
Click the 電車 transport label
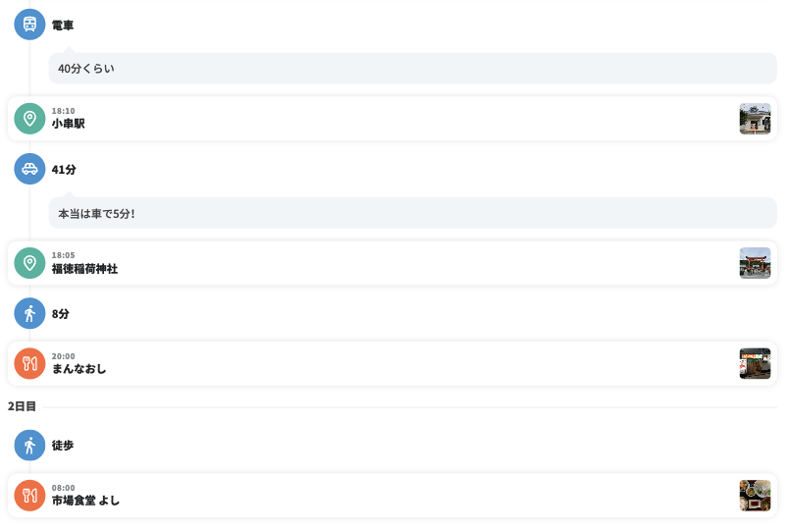point(63,26)
